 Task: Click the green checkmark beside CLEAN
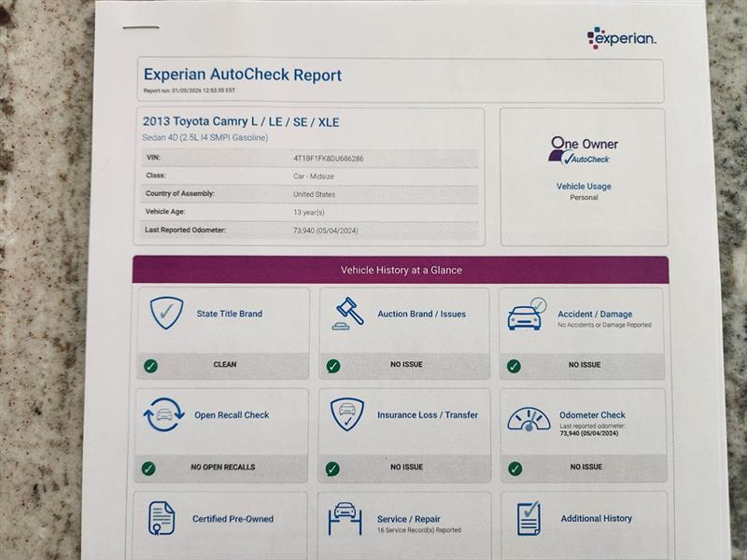pos(149,365)
